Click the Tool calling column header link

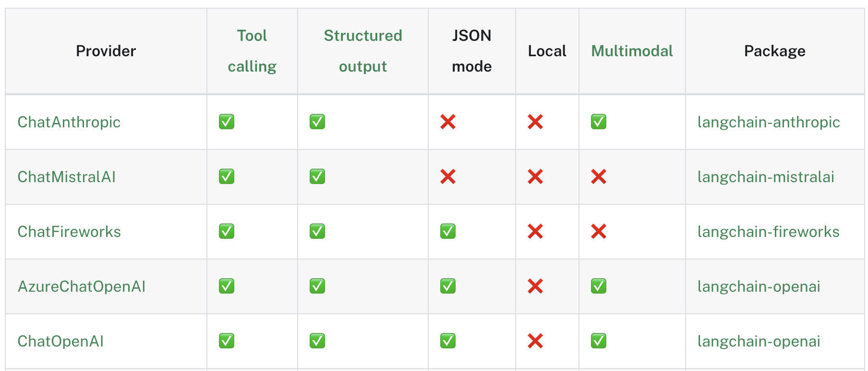click(x=252, y=51)
